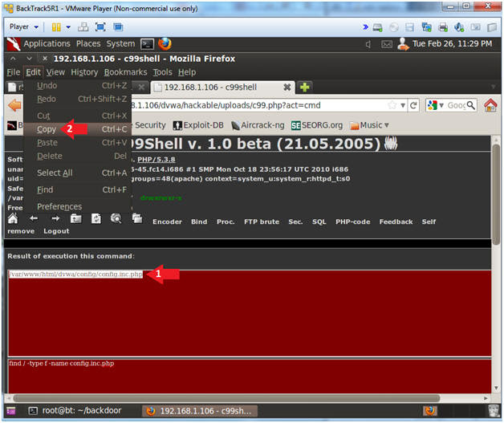Click the VMware pause (suspend) icon

coord(56,27)
